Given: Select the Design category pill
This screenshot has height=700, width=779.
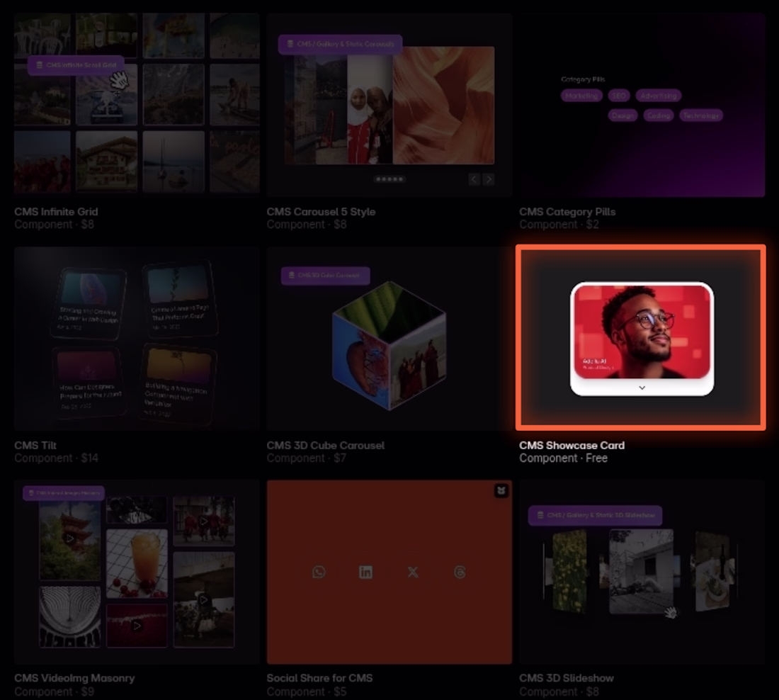Looking at the screenshot, I should coord(622,115).
